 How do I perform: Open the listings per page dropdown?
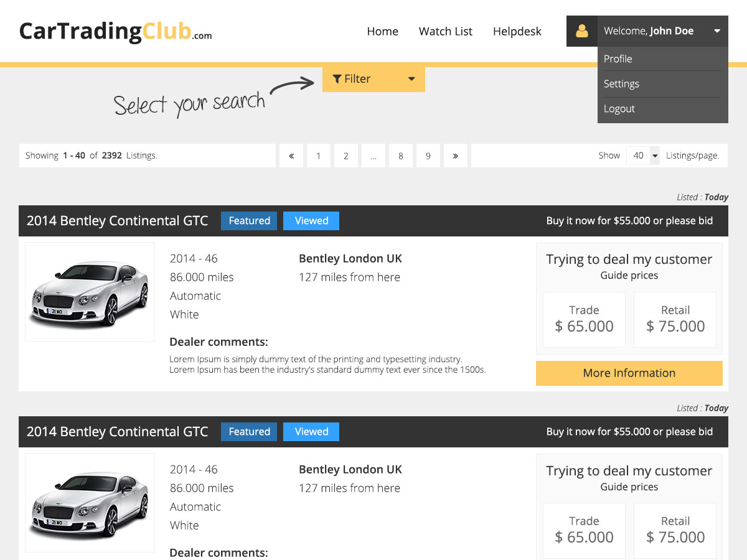pos(643,156)
